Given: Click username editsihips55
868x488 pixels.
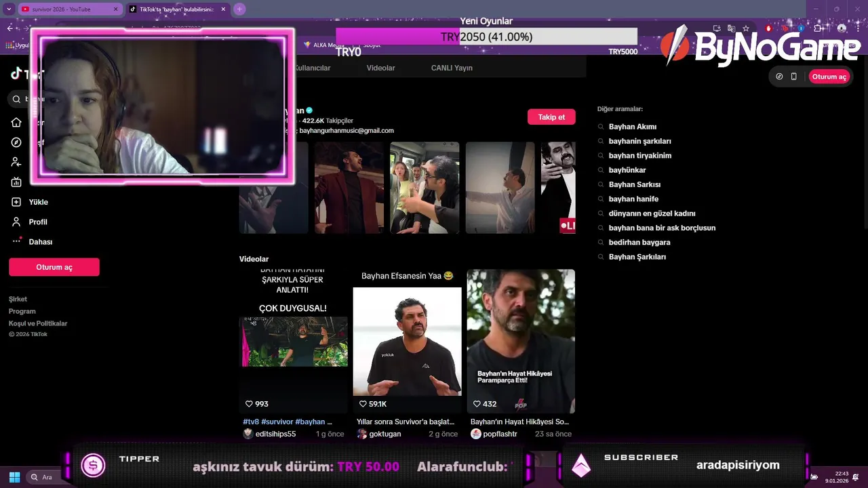Looking at the screenshot, I should [276, 434].
